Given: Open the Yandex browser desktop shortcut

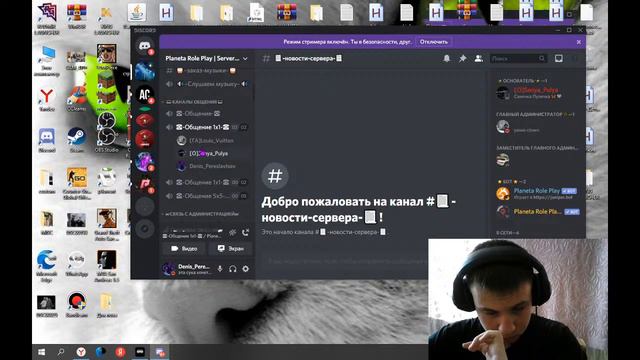Looking at the screenshot, I should (x=47, y=99).
